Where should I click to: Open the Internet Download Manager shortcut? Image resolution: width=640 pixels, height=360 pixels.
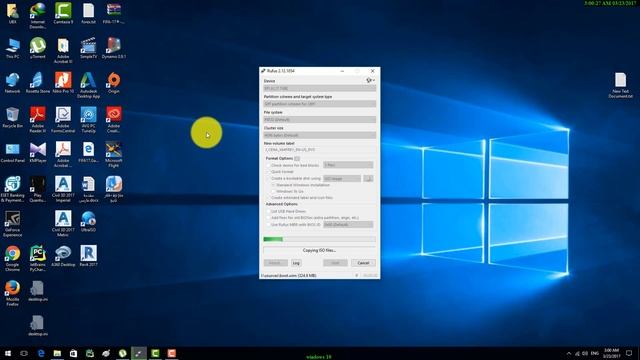[38, 16]
